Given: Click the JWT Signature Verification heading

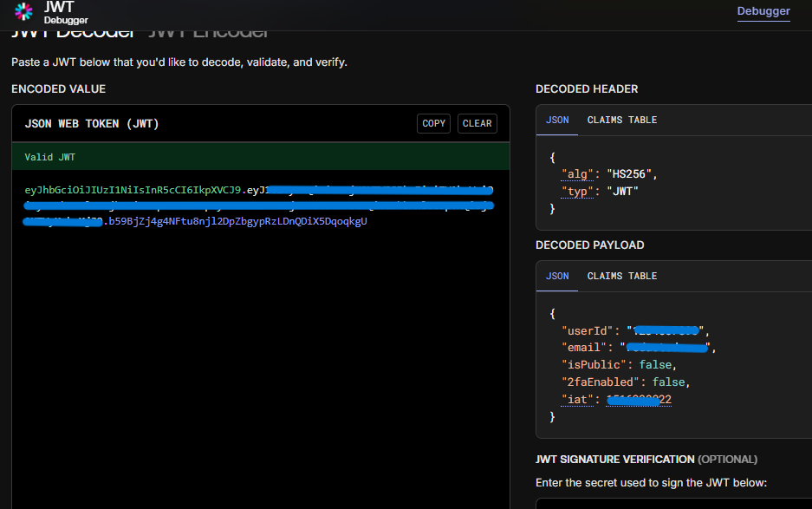Looking at the screenshot, I should point(646,460).
